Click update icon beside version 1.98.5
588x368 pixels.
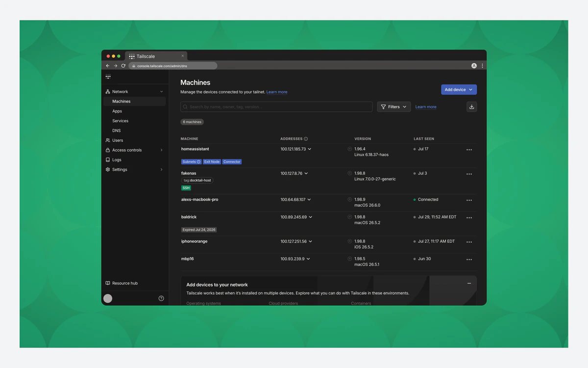(350, 259)
